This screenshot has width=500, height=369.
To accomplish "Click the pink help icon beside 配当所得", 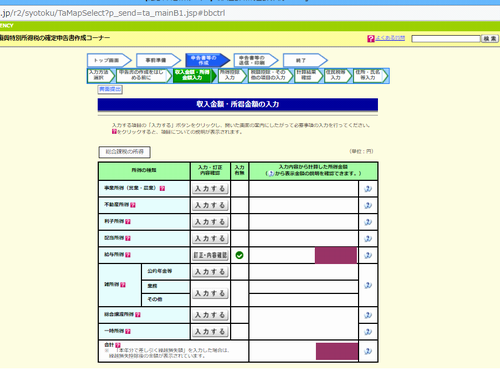I will (128, 238).
